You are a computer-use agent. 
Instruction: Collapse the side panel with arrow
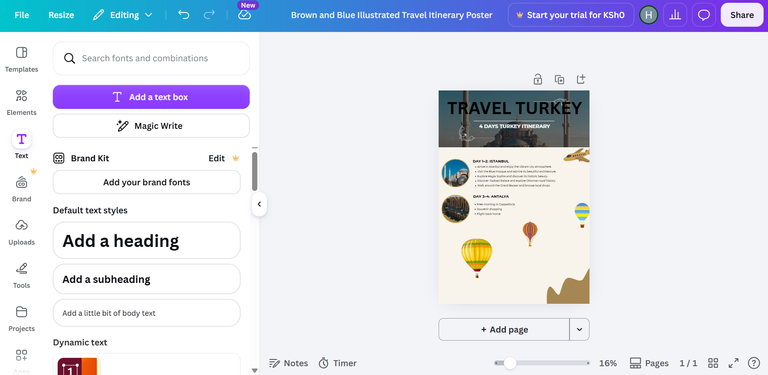click(259, 204)
